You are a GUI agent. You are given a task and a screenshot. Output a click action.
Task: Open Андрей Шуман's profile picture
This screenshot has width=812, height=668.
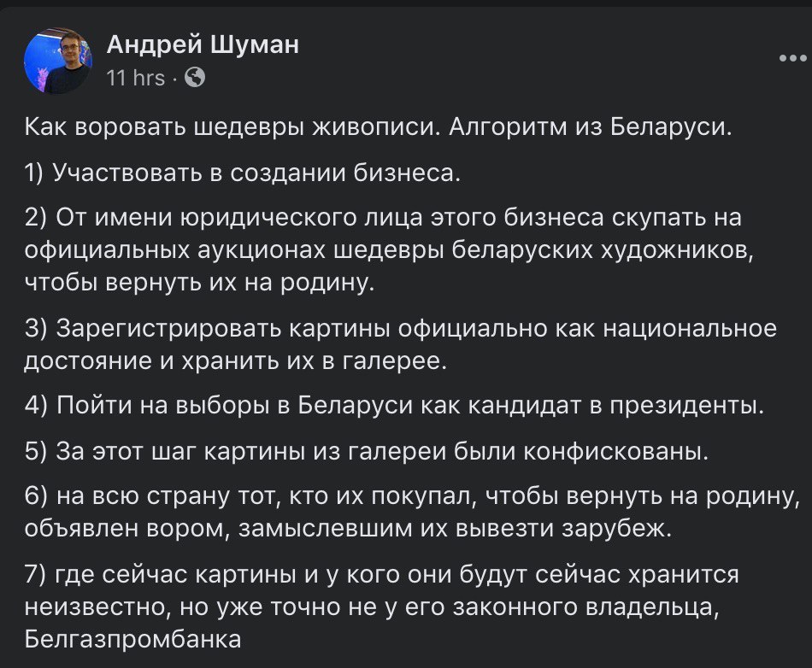pyautogui.click(x=58, y=60)
